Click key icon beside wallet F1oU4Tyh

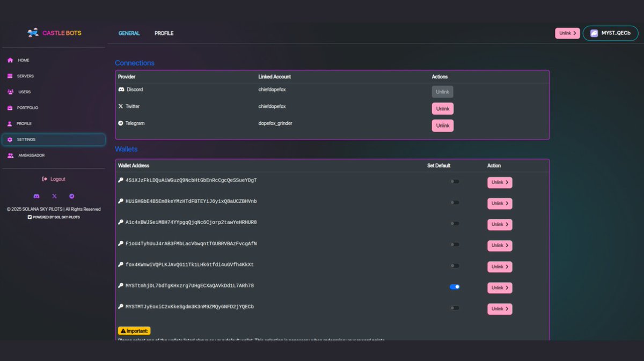(x=121, y=244)
